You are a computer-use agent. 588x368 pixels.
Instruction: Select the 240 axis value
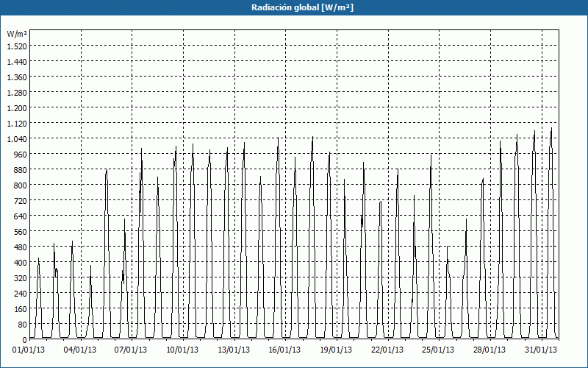[x=21, y=294]
